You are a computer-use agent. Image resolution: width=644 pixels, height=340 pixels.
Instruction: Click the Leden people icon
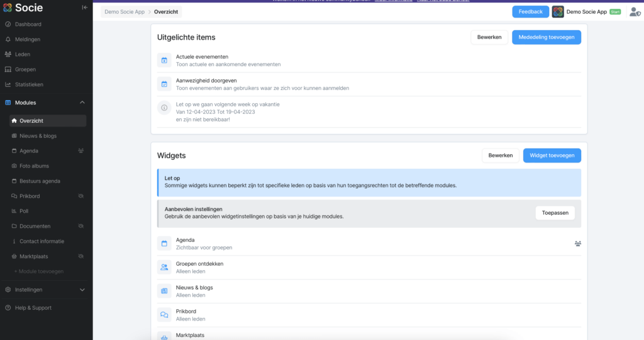tap(8, 54)
